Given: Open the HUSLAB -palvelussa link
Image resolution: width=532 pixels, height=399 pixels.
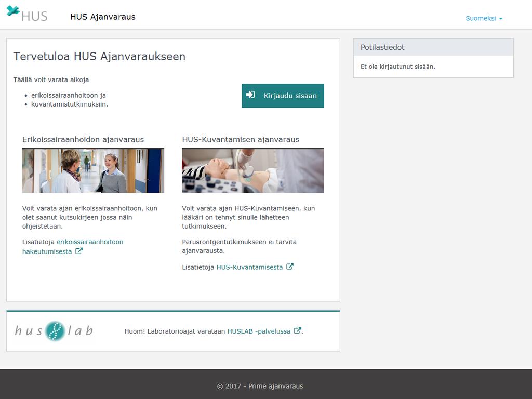Looking at the screenshot, I should point(259,331).
